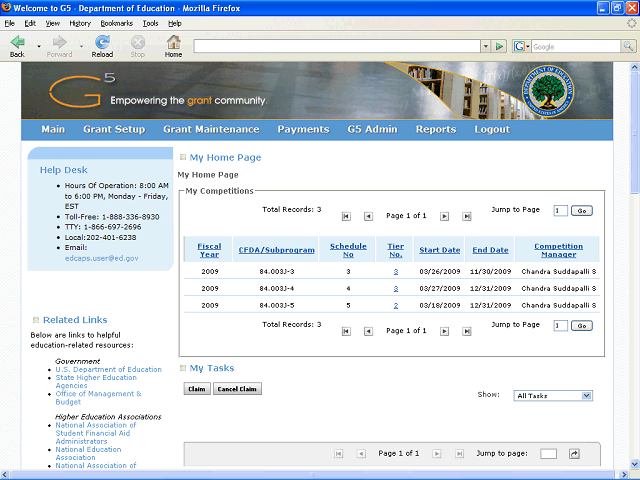This screenshot has width=640, height=480.
Task: Open the Reports navigation tab
Action: click(436, 129)
